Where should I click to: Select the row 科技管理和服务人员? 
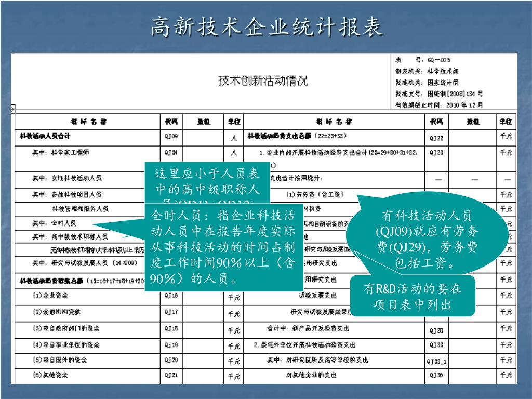point(80,209)
